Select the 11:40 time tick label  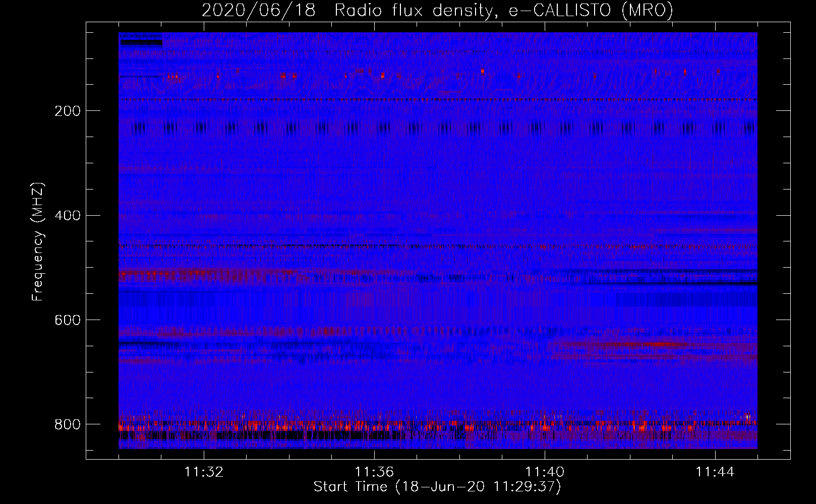point(545,472)
